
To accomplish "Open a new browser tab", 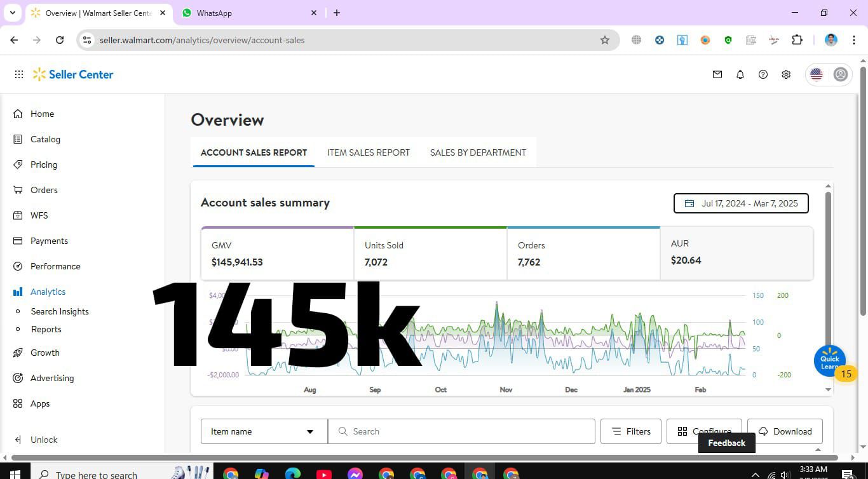I will [337, 13].
